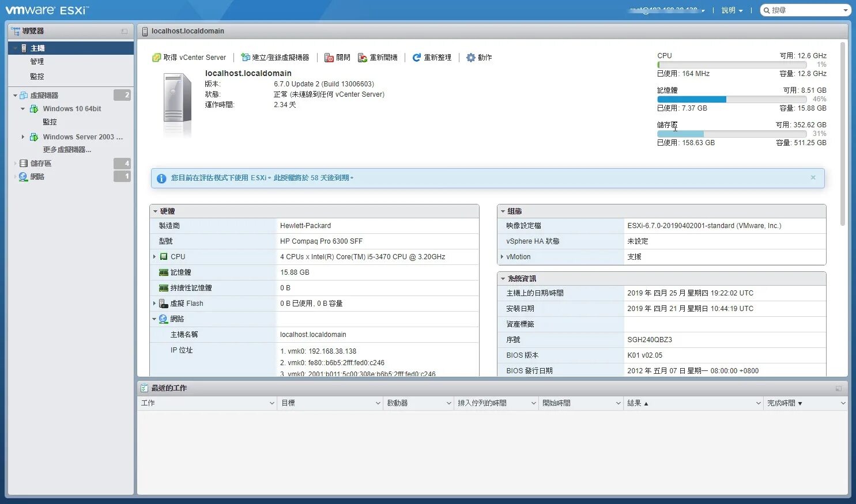
Task: Open the Help (說明) menu
Action: 732,10
